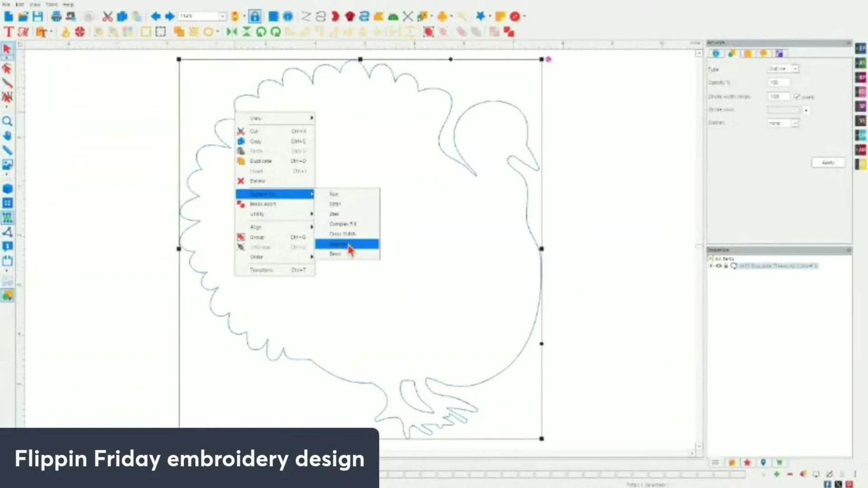Click the Cut scissors icon
The height and width of the screenshot is (488, 868).
click(108, 16)
